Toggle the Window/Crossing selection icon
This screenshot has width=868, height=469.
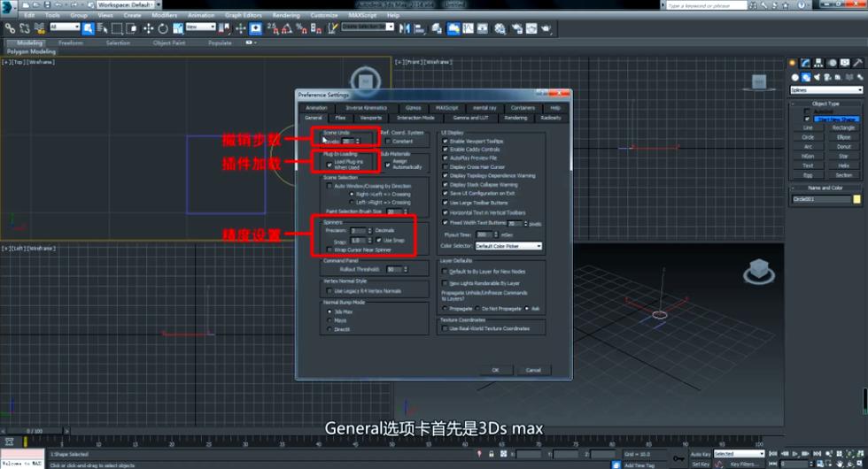(132, 28)
